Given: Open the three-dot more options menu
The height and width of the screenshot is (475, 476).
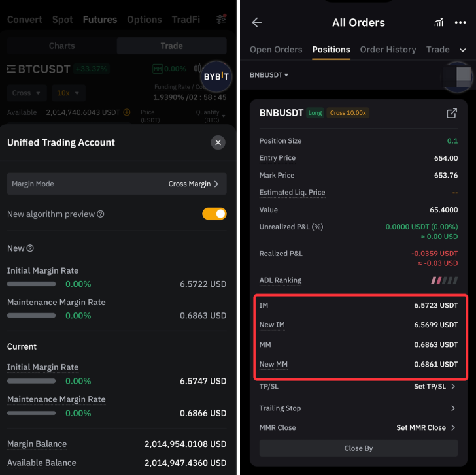Looking at the screenshot, I should pos(460,22).
